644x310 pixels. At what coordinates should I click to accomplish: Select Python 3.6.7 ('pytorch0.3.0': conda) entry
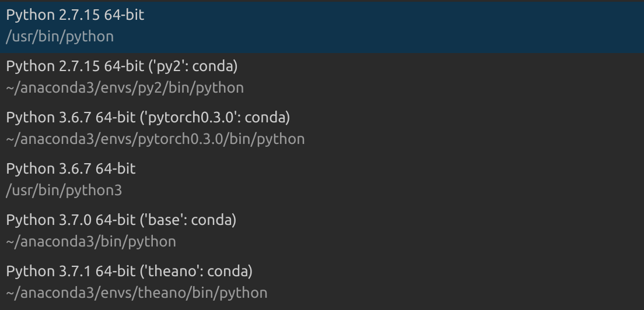pyautogui.click(x=148, y=118)
